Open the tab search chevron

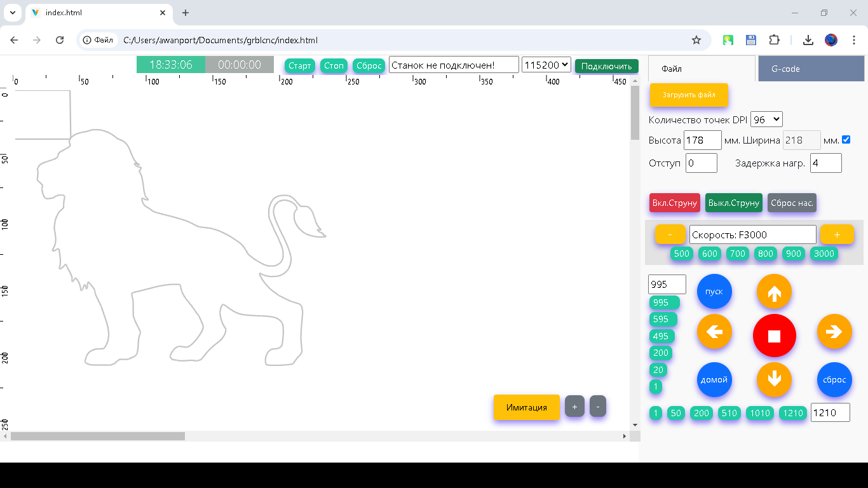[x=12, y=13]
